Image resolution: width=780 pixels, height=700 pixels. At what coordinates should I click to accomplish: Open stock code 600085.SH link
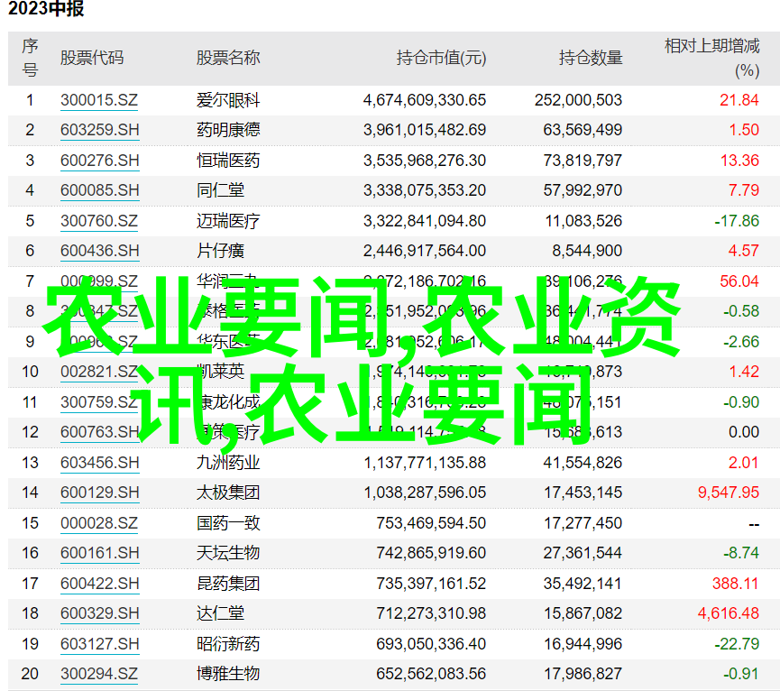coord(99,190)
